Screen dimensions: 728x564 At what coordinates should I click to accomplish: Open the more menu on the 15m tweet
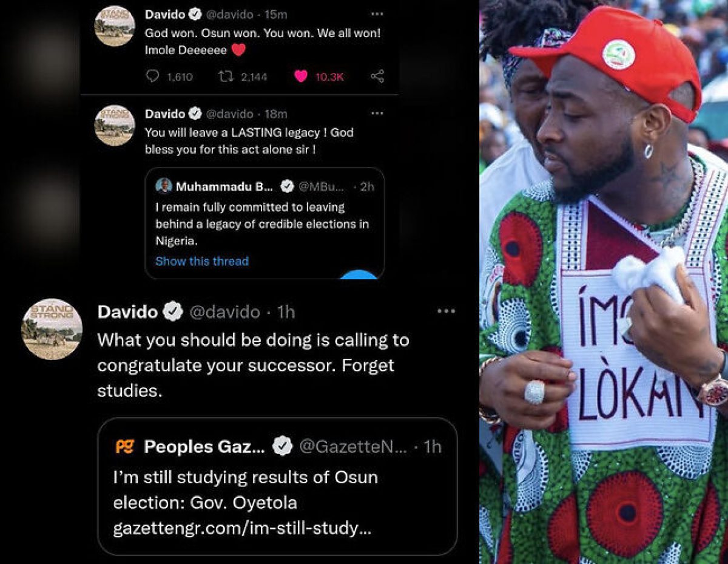tap(377, 13)
